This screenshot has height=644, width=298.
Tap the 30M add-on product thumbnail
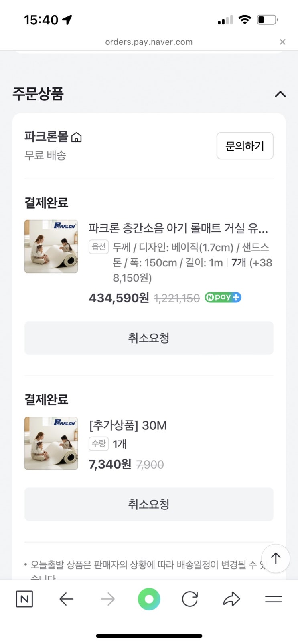coord(51,443)
